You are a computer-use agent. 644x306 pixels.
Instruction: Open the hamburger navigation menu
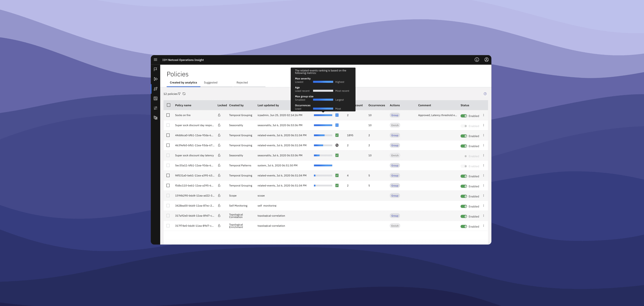[x=156, y=60]
